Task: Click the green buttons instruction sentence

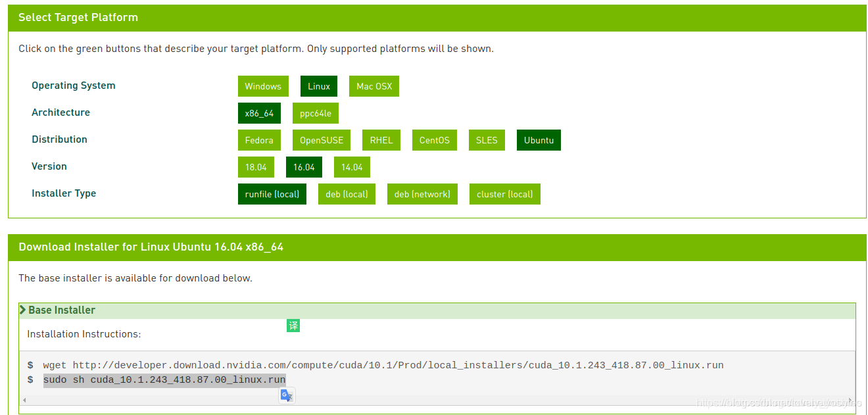Action: [256, 49]
